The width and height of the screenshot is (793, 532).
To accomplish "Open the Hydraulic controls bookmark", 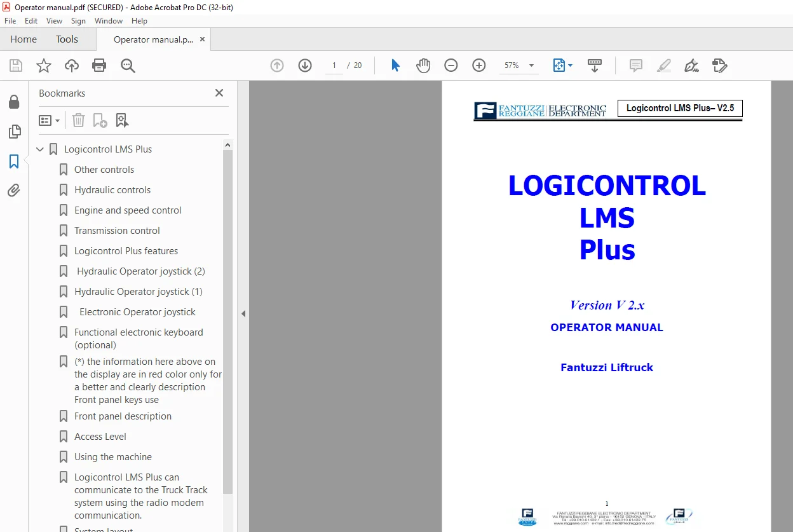I will click(x=112, y=190).
